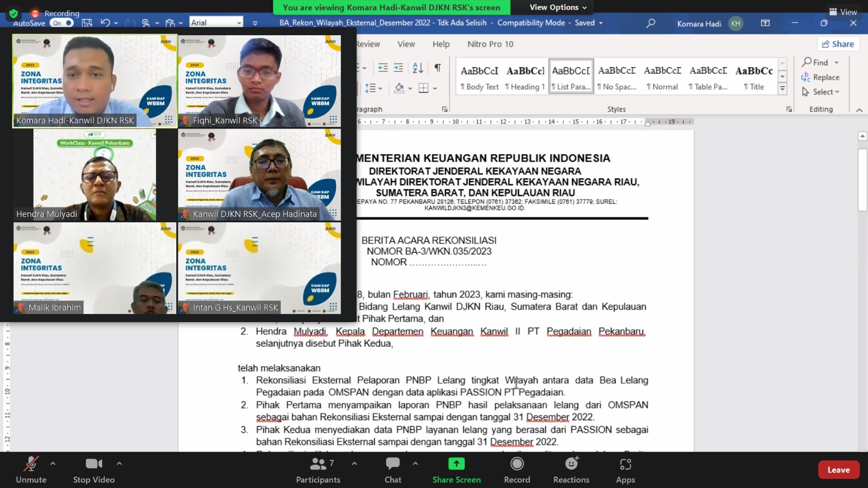Click the red Leave button
The image size is (868, 488).
point(838,470)
